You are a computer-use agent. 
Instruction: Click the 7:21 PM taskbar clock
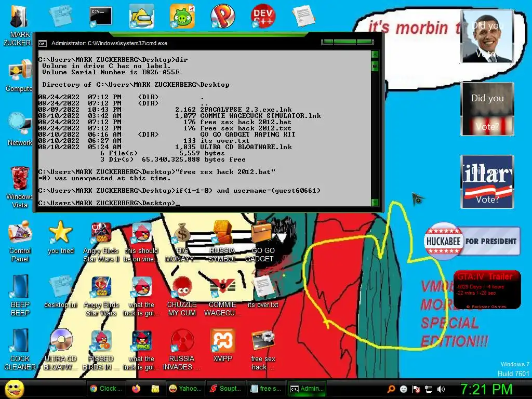[486, 389]
